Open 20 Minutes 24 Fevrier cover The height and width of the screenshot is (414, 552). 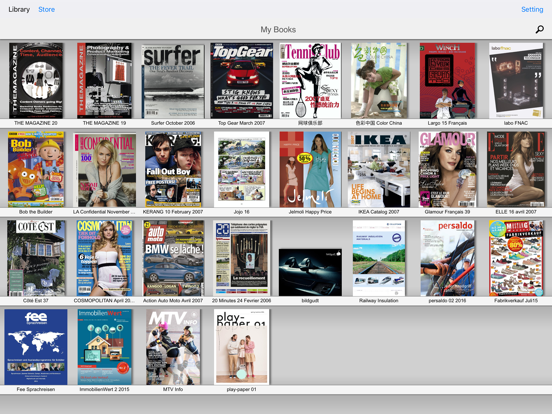point(242,258)
